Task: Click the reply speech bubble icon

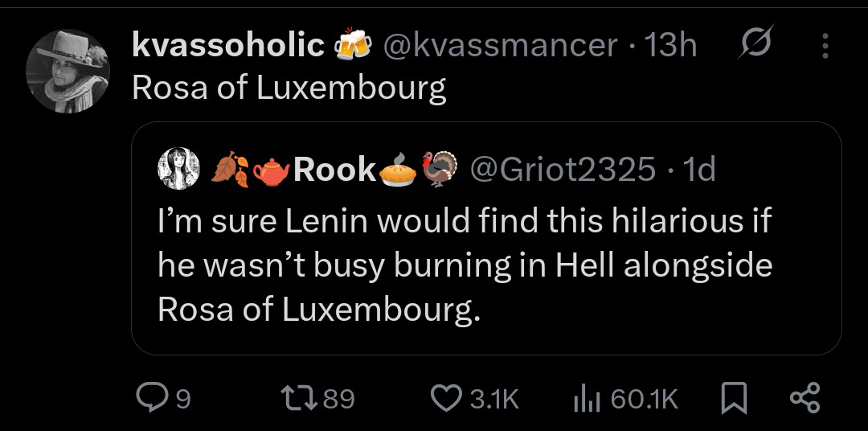Action: (x=150, y=398)
